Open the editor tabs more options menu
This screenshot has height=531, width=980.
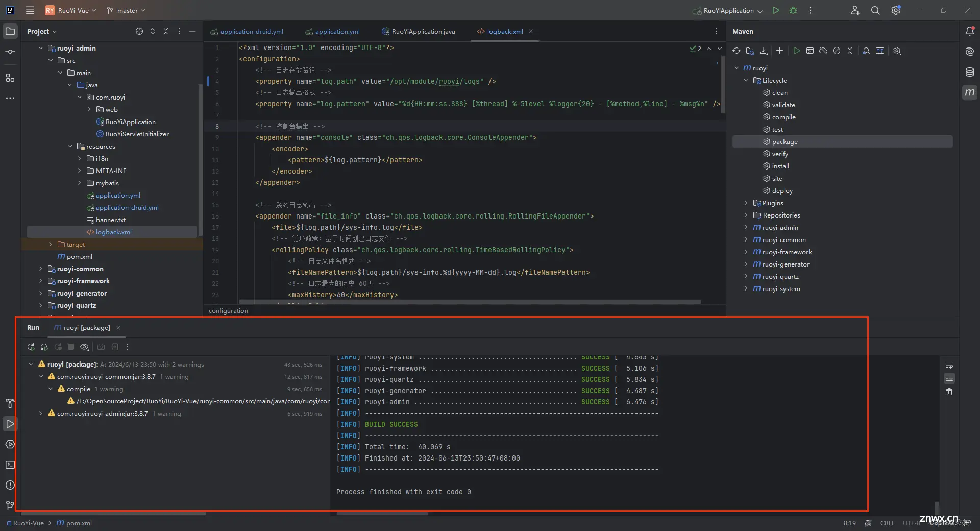click(716, 31)
